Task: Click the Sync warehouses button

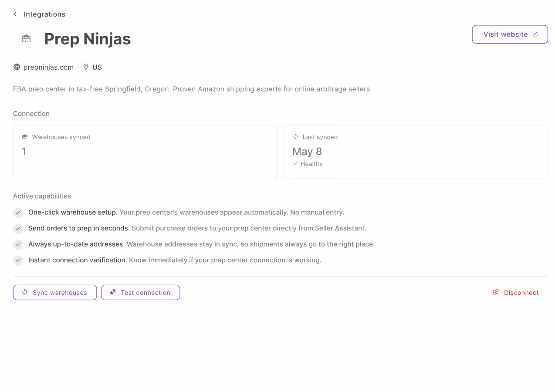Action: [55, 293]
